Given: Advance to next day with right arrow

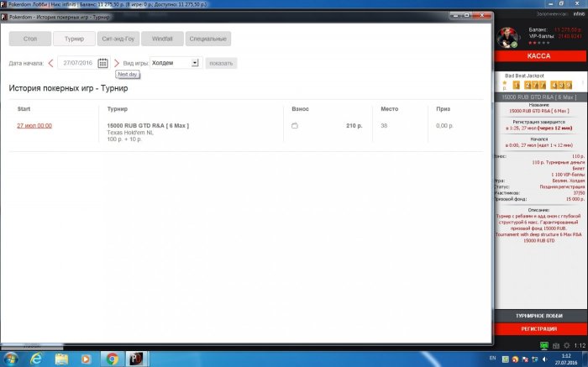Looking at the screenshot, I should coord(117,63).
